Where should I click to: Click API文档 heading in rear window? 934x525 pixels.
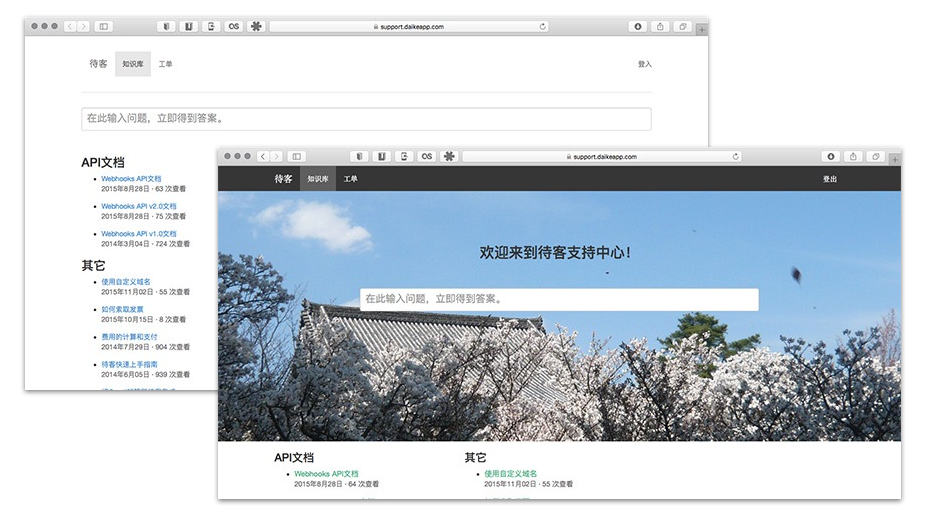103,163
